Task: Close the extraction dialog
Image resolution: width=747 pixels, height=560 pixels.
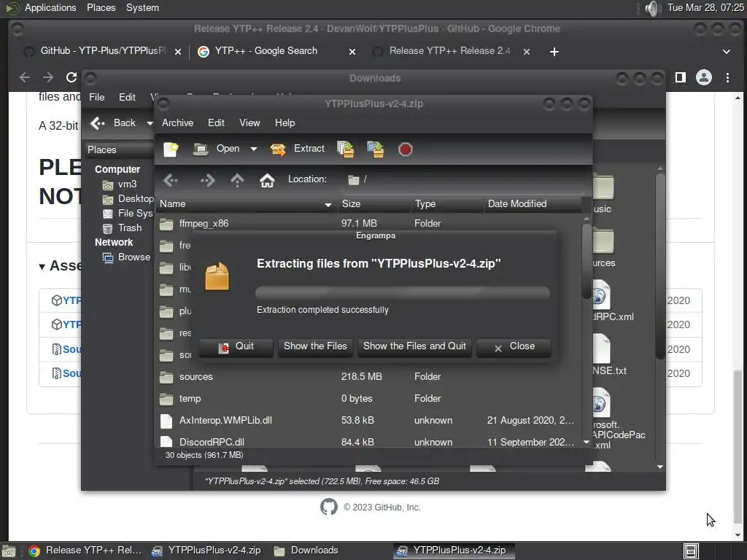Action: point(514,346)
